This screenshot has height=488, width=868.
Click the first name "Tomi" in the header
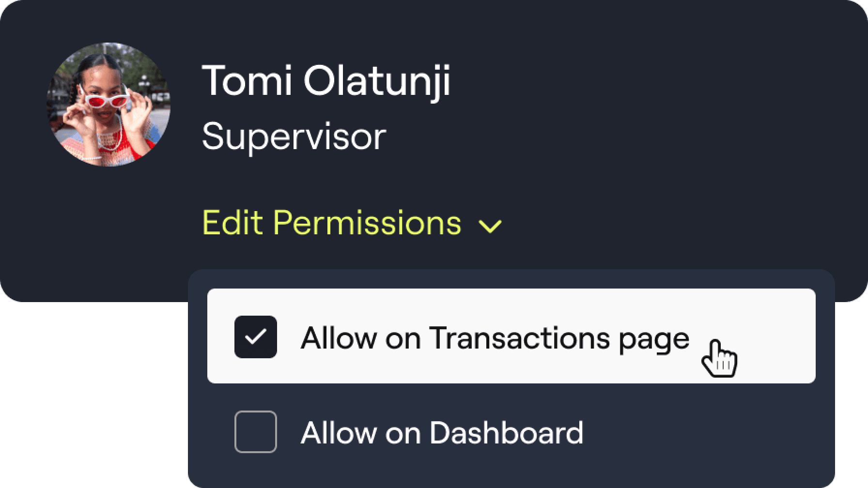coord(247,81)
